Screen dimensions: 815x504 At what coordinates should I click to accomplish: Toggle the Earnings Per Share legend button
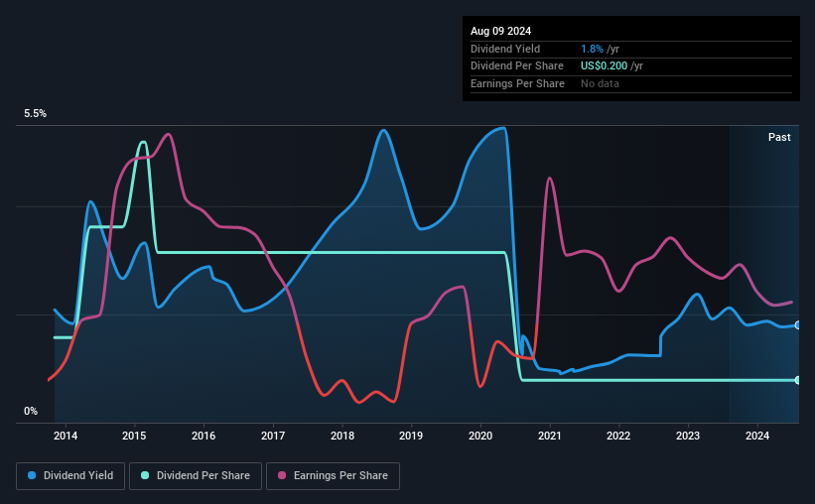[333, 476]
